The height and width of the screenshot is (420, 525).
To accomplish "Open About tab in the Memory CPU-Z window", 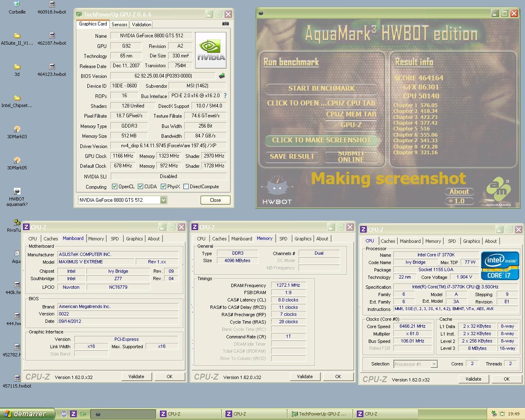I will coord(322,239).
